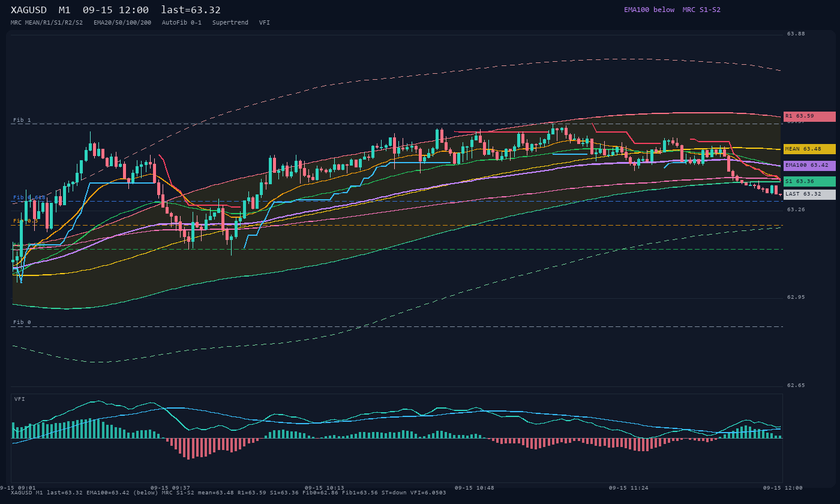Click the XAGUSD symbol title
The image size is (840, 504).
[29, 10]
